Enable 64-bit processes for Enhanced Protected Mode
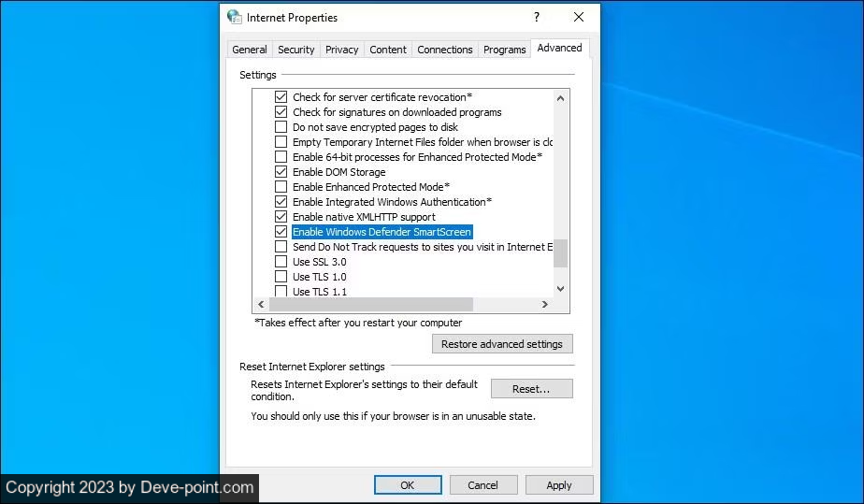Image resolution: width=864 pixels, height=504 pixels. [281, 157]
